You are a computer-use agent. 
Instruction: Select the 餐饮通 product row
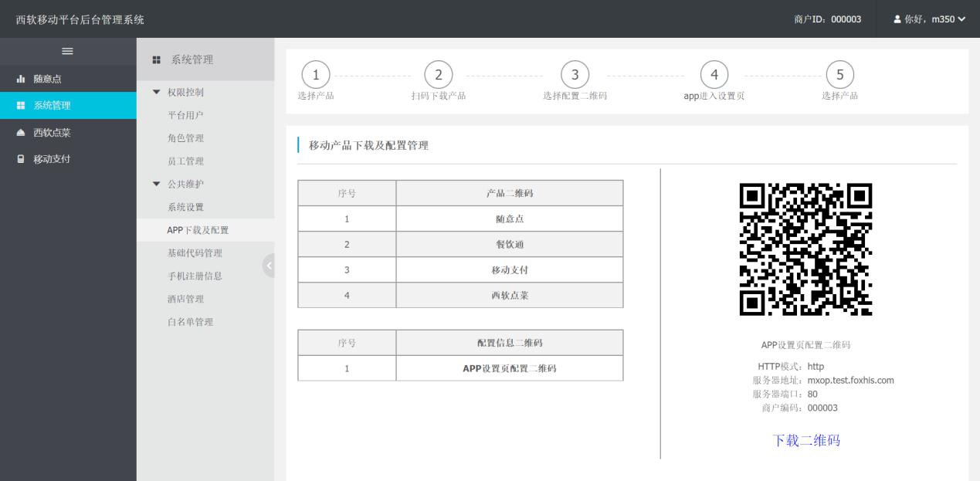(460, 244)
